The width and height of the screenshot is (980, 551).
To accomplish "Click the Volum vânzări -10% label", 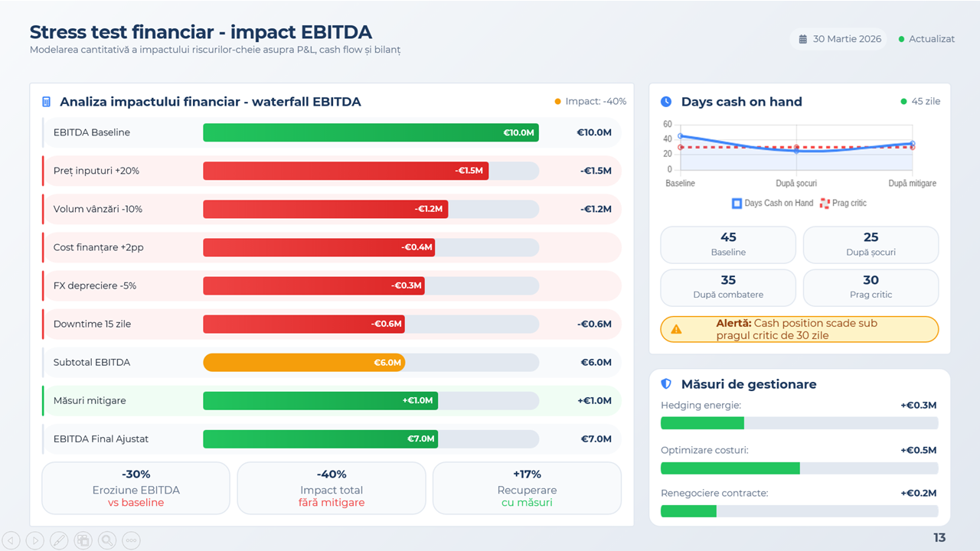I will pos(98,209).
